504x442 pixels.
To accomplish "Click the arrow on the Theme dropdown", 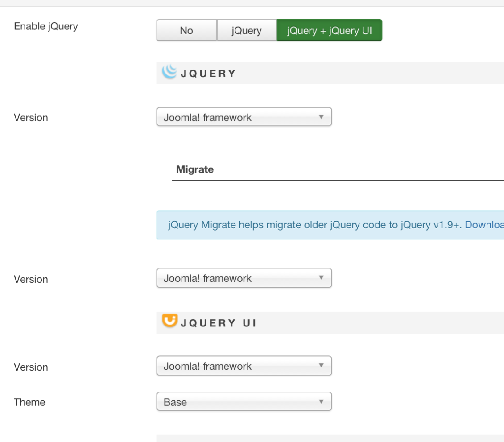I will click(x=321, y=402).
